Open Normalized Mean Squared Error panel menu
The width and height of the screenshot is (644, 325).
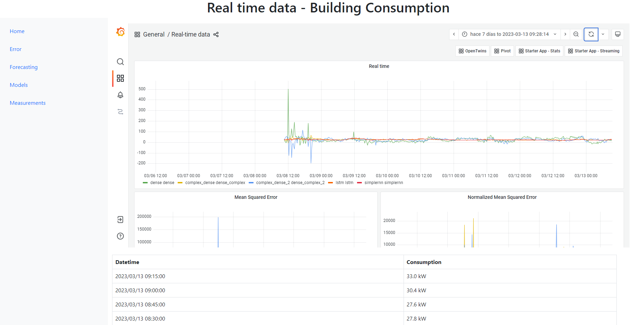tap(502, 197)
